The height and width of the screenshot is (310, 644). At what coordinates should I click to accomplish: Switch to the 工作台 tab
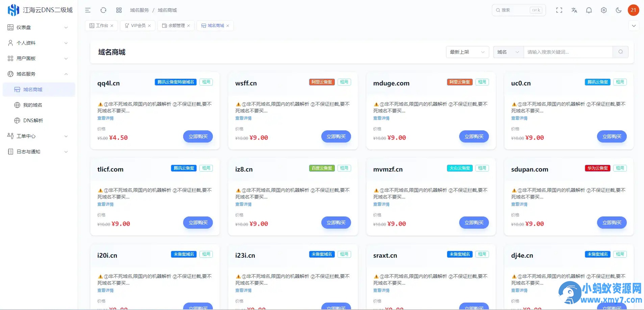99,25
